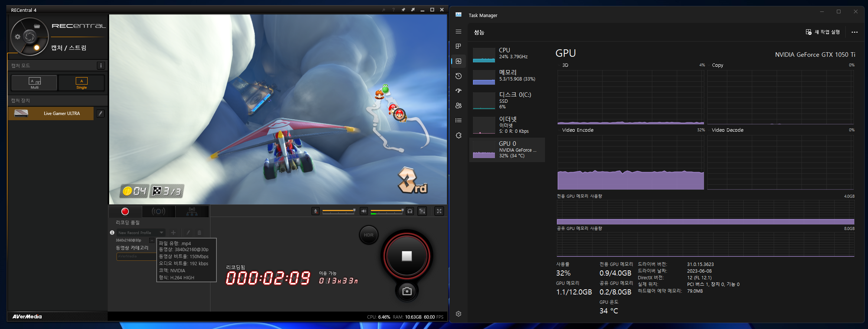Viewport: 868px width, 329px height.
Task: Open the RECentral settings gear on the dial
Action: pyautogui.click(x=17, y=37)
